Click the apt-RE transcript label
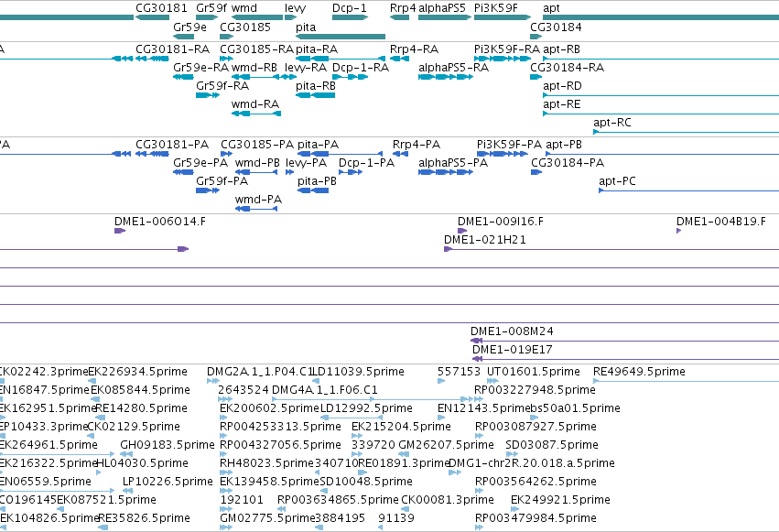Viewport: 779px width, 532px height. coord(562,104)
